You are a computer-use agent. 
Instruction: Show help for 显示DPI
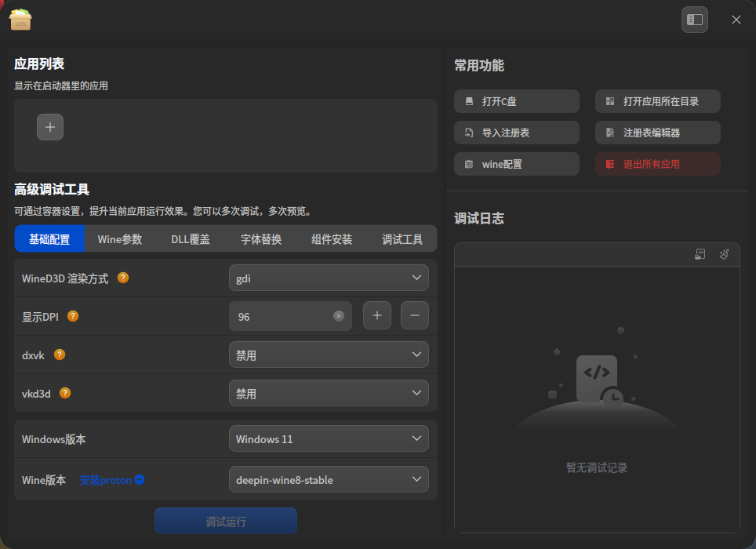click(73, 316)
